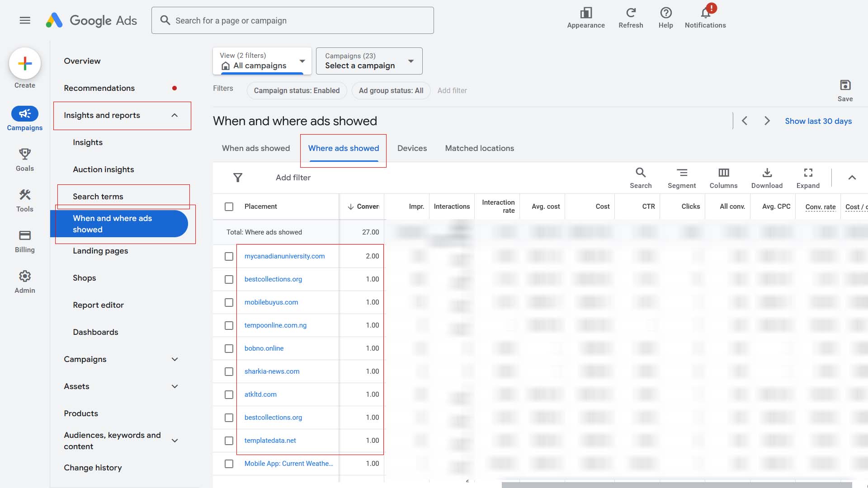This screenshot has width=868, height=488.
Task: Open the sharkia-news.com placement link
Action: (272, 371)
